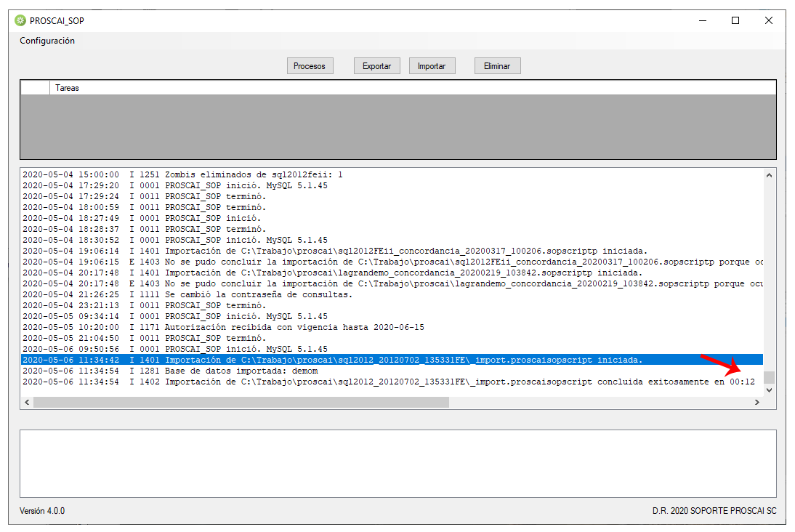Select the log line dated 2020-05-04 18:00:59
Screen dimensions: 795x532
(392, 207)
